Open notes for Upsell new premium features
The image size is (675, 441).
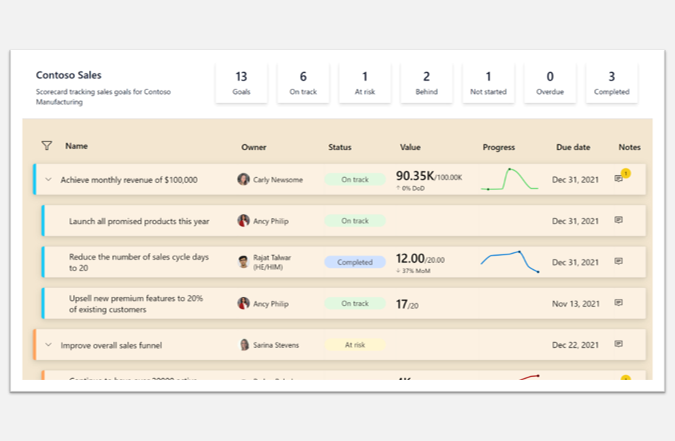[618, 302]
